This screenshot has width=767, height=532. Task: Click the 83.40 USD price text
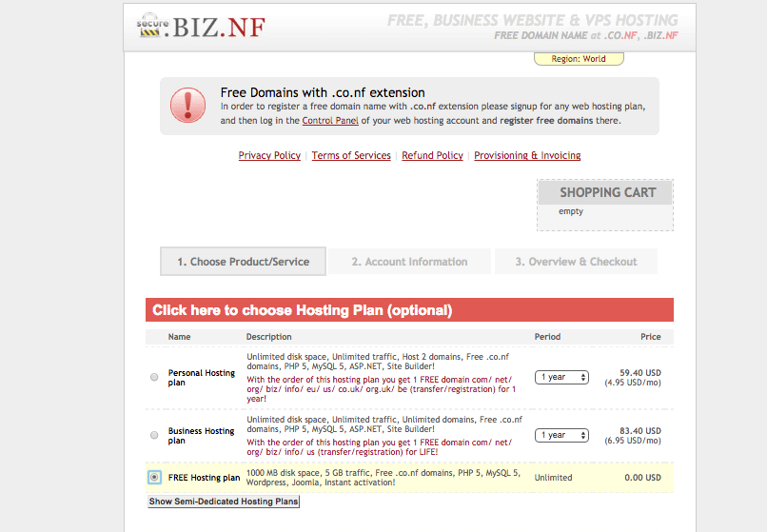tap(640, 431)
